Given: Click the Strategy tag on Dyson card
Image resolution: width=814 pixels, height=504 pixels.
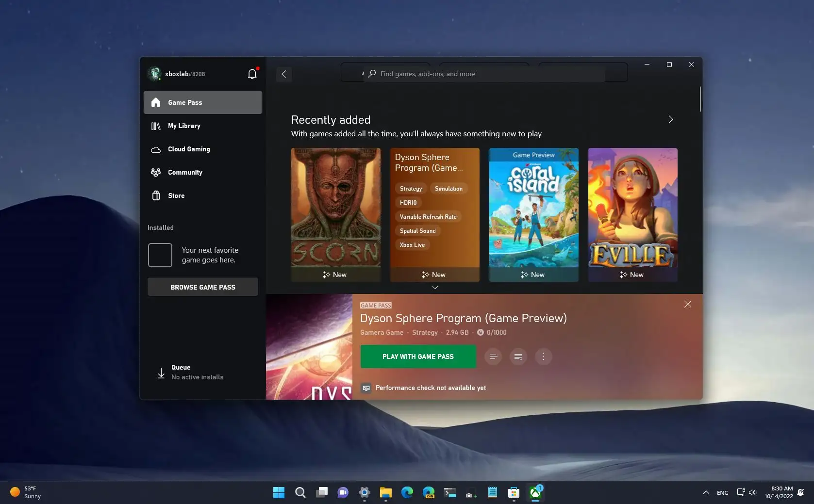Looking at the screenshot, I should pyautogui.click(x=411, y=189).
